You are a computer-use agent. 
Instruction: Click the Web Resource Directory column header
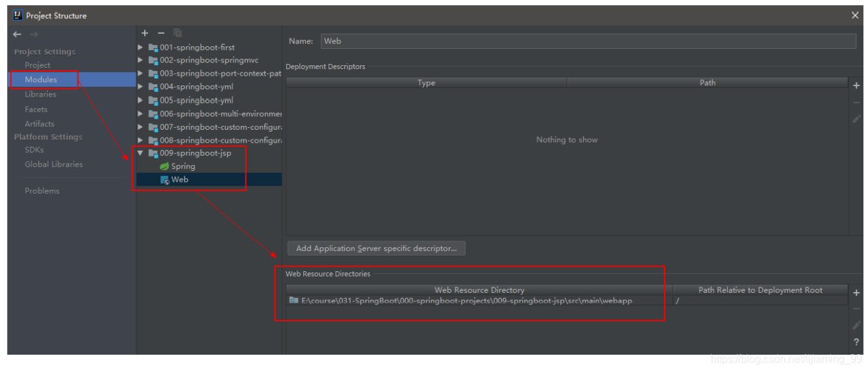point(479,290)
